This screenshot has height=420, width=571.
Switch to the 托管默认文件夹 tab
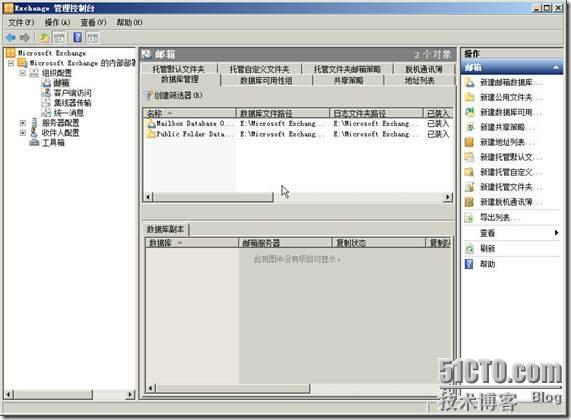coord(178,69)
